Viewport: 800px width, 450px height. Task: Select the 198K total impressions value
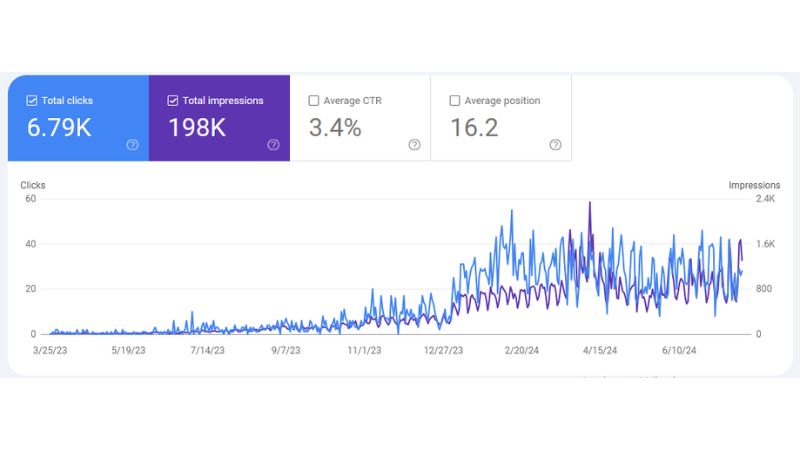[197, 128]
